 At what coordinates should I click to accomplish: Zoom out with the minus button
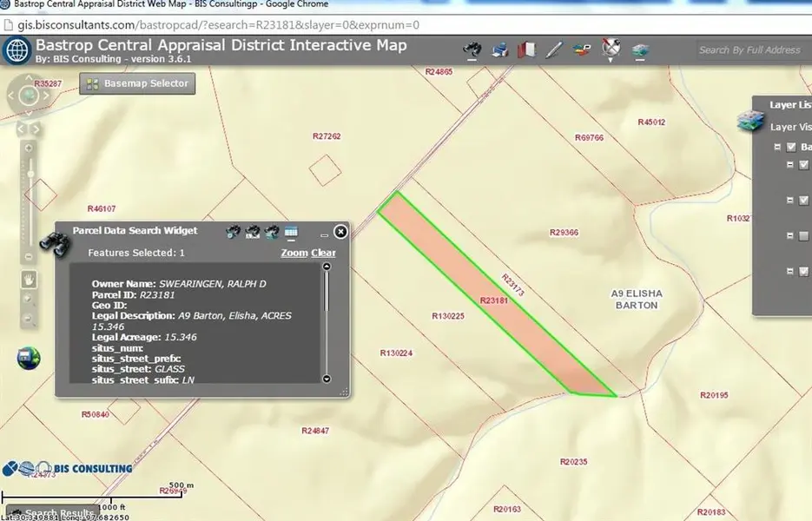[x=29, y=257]
